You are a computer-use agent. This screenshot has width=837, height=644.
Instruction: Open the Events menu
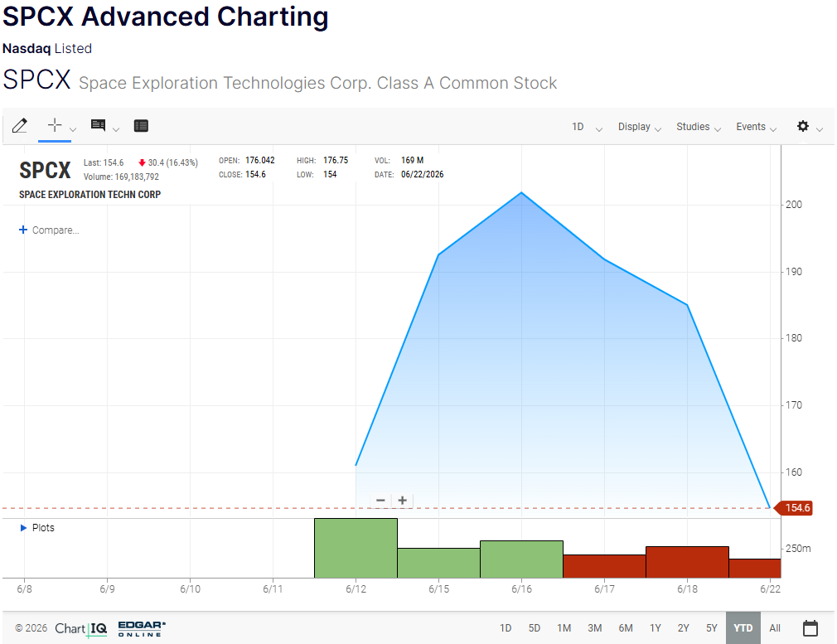pyautogui.click(x=757, y=127)
